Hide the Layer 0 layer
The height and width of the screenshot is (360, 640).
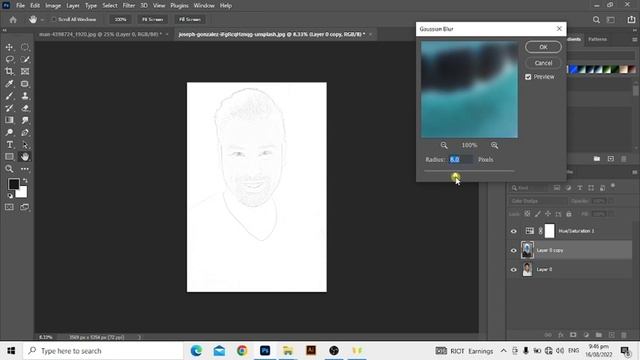[x=513, y=269]
